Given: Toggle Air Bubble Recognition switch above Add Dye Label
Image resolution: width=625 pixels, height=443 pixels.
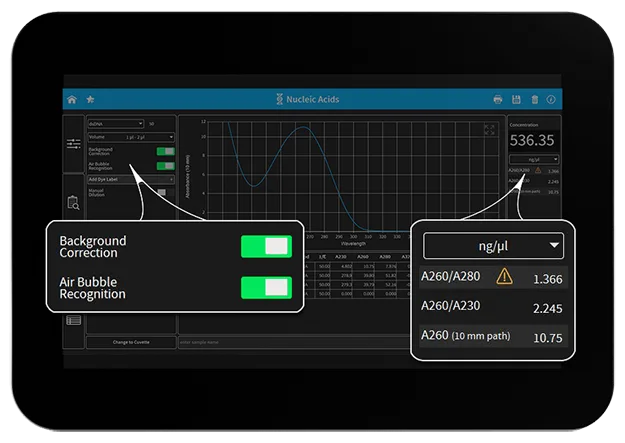Looking at the screenshot, I should 165,165.
